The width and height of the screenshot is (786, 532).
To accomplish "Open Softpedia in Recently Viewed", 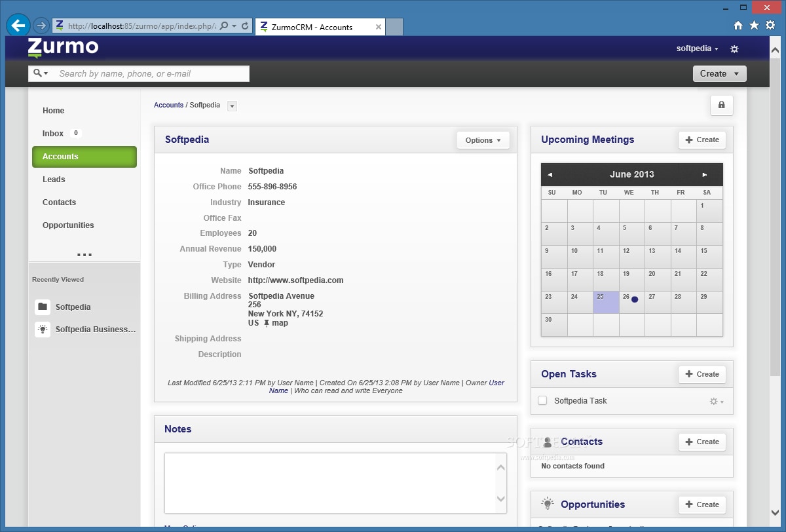I will [73, 307].
